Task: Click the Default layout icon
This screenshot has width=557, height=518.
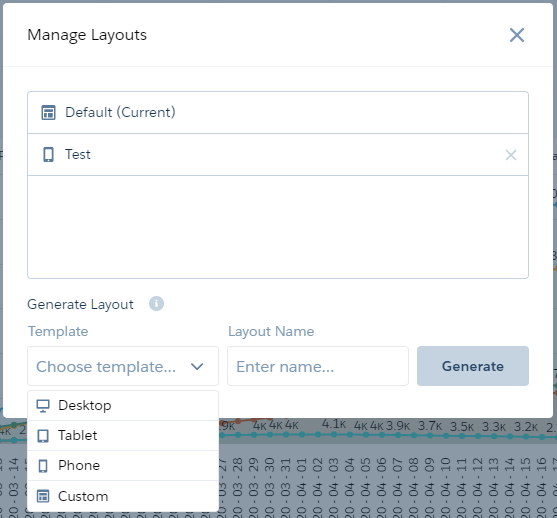Action: tap(48, 113)
